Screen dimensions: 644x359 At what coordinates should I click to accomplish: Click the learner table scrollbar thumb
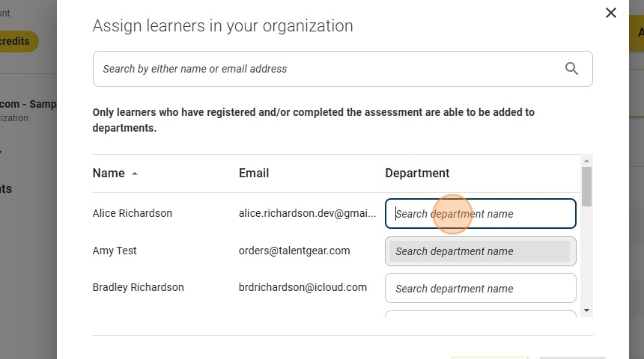point(586,187)
